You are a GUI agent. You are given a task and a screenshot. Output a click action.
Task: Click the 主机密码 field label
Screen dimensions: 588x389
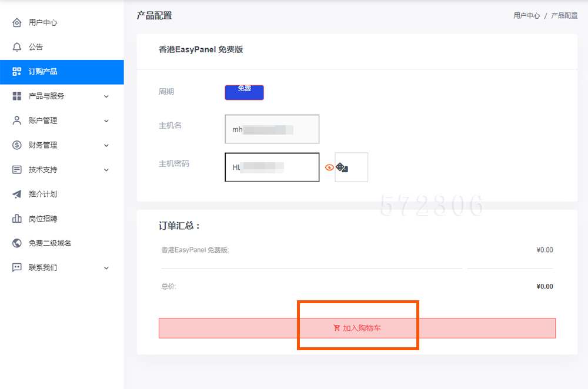pyautogui.click(x=173, y=164)
